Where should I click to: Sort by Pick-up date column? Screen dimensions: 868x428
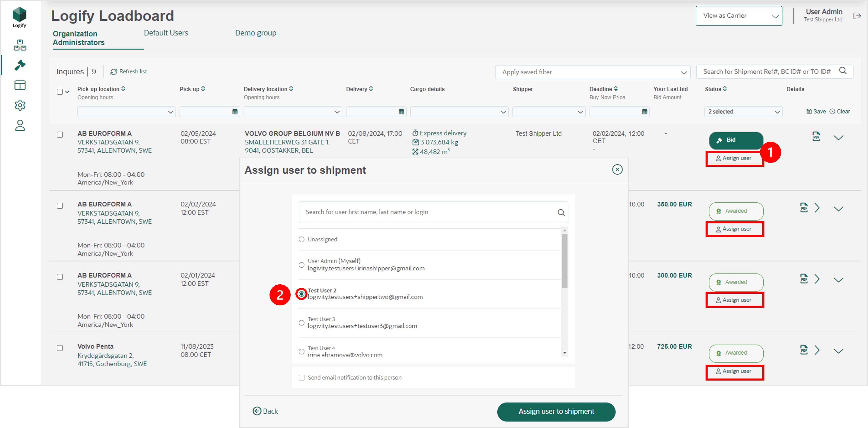coord(203,89)
